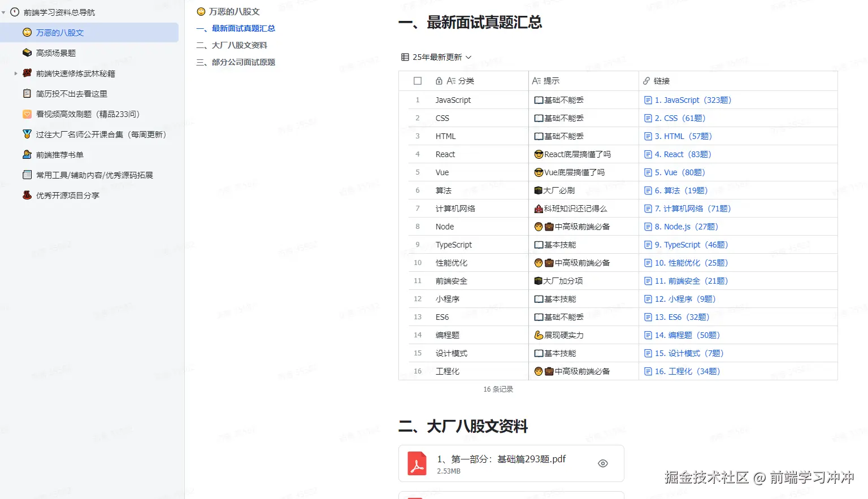The image size is (868, 499).
Task: Open link 9. TypeScript（46题）
Action: [691, 245]
